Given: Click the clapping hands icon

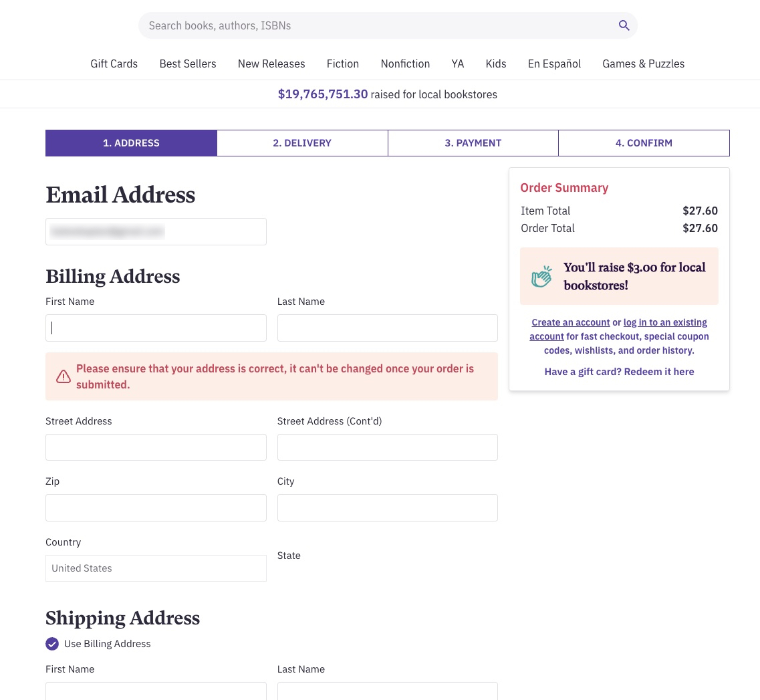Looking at the screenshot, I should 541,276.
